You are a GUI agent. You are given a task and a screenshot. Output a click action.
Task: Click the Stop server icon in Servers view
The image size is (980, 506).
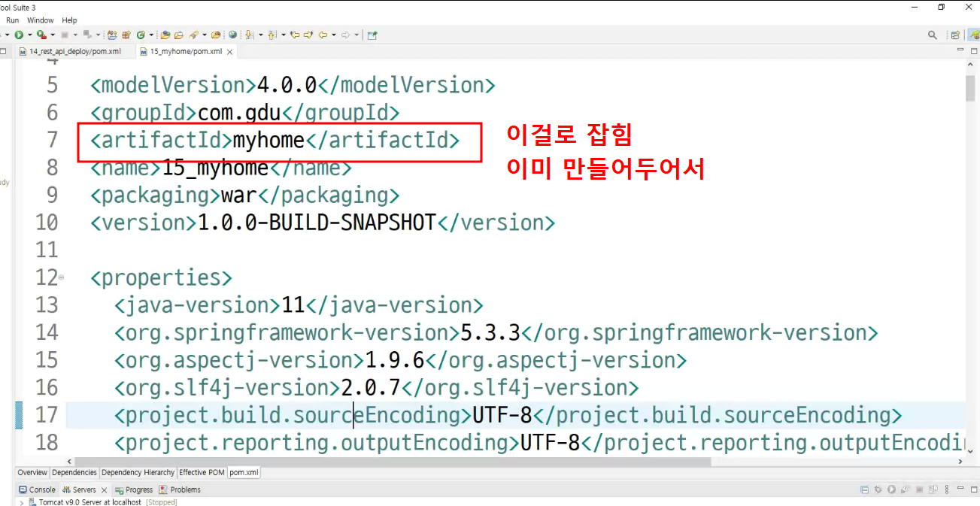coord(919,489)
